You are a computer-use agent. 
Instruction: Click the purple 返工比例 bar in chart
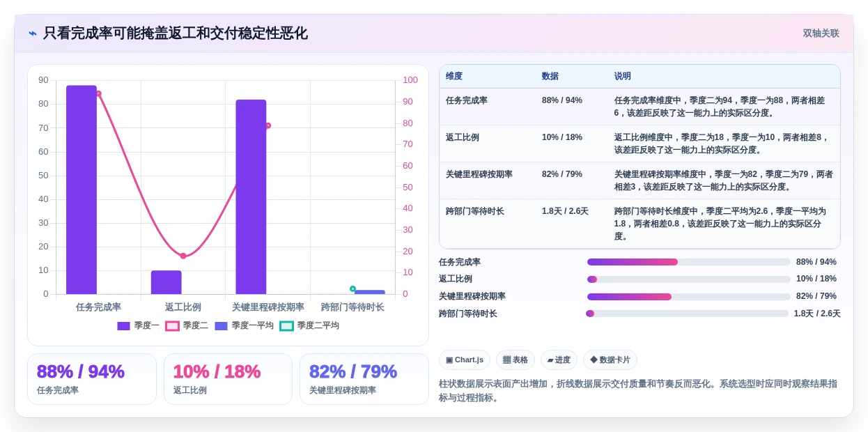click(x=166, y=282)
